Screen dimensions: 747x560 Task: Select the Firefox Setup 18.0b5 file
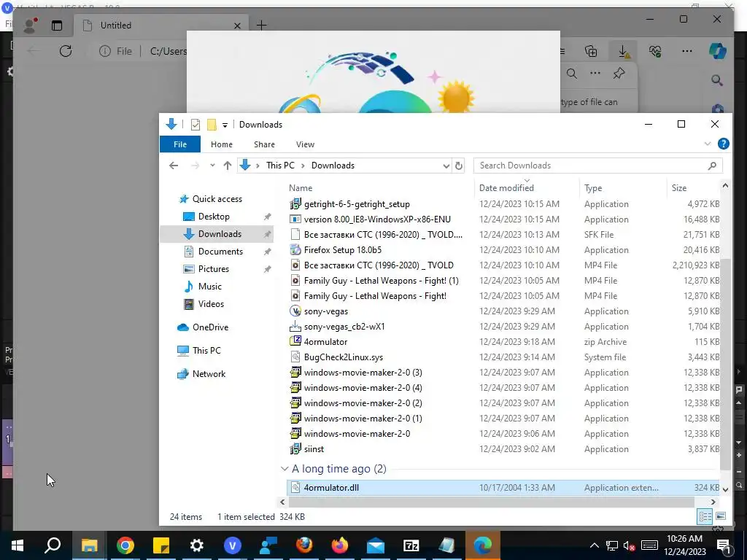pos(343,250)
